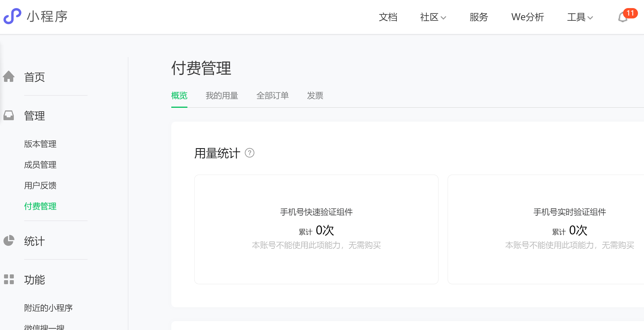Switch to the 全部订单 tab

tap(272, 96)
